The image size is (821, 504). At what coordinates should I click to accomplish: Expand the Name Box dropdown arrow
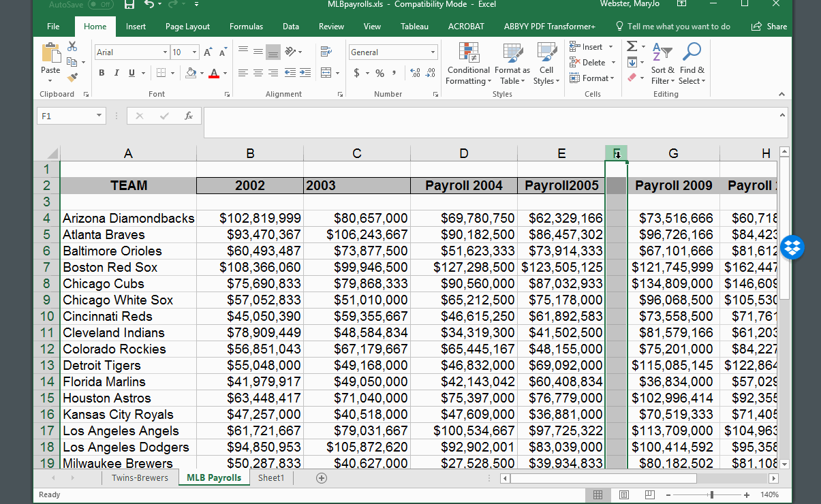pyautogui.click(x=99, y=116)
